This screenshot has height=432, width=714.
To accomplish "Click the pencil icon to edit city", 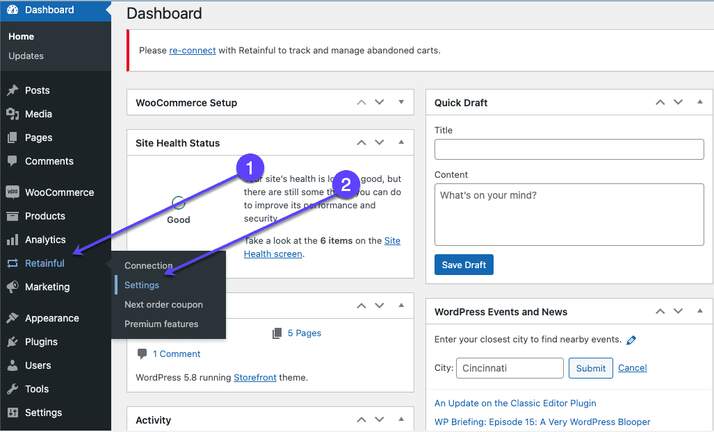I will coord(631,340).
